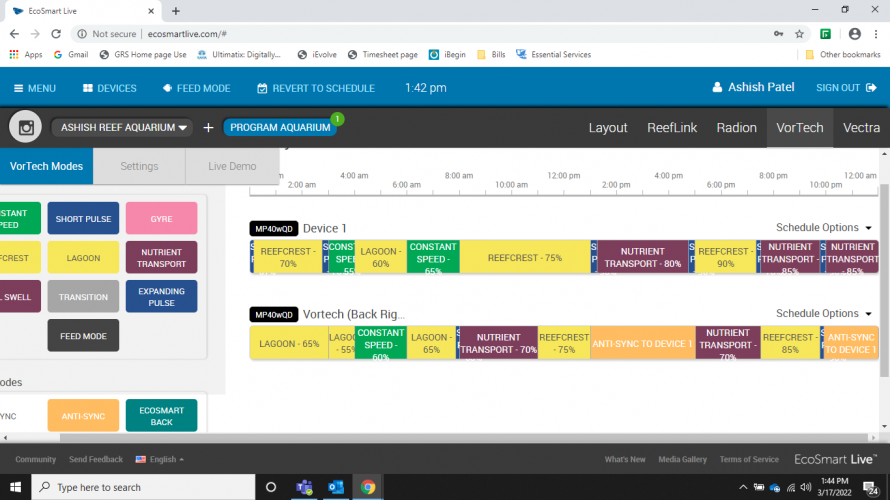Select Vortech REEFCREST - 85% segment
This screenshot has height=500, width=890.
pyautogui.click(x=790, y=343)
